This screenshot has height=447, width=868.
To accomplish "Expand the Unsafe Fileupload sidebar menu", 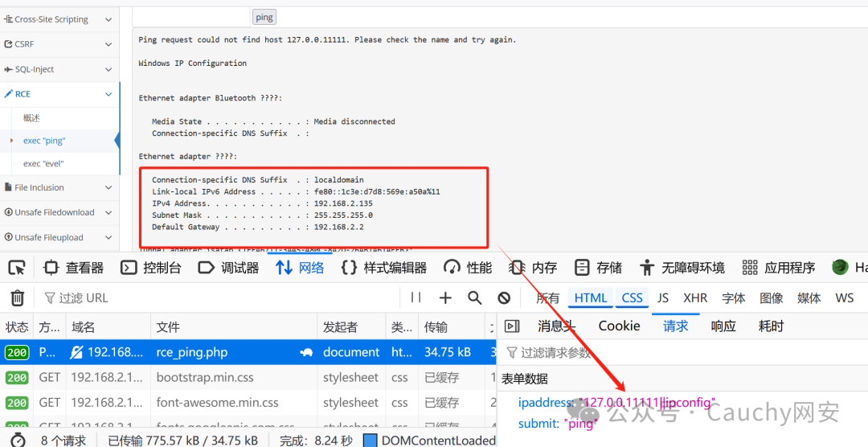I will point(59,237).
